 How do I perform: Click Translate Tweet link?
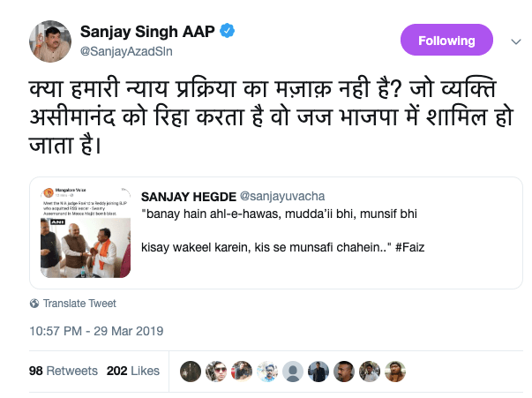tap(79, 304)
